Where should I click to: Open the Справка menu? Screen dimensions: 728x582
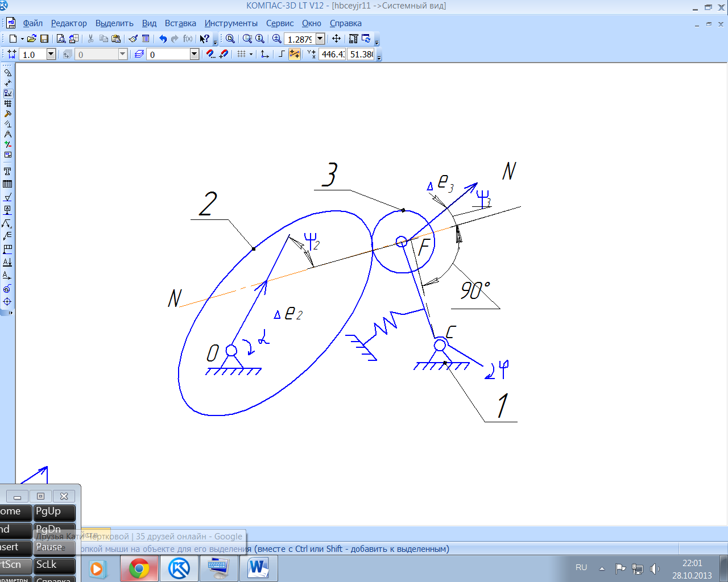pyautogui.click(x=346, y=23)
